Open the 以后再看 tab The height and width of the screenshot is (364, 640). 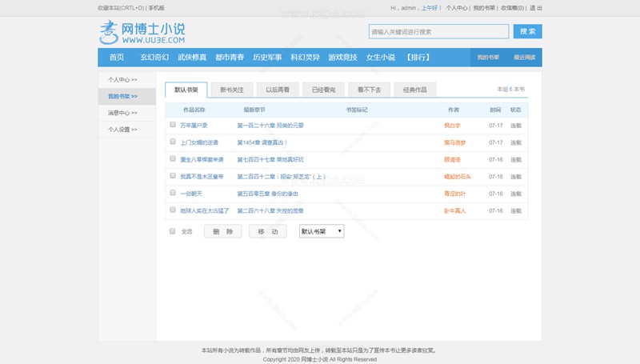278,90
